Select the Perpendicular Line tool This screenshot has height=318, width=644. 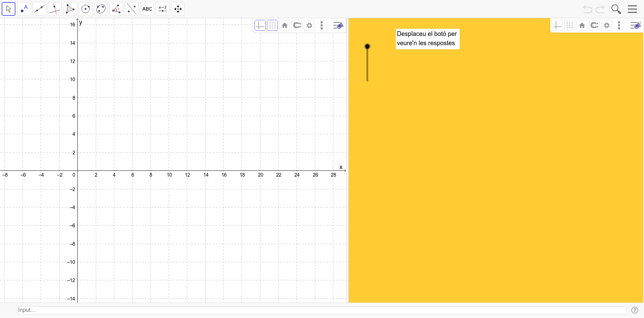pos(55,9)
